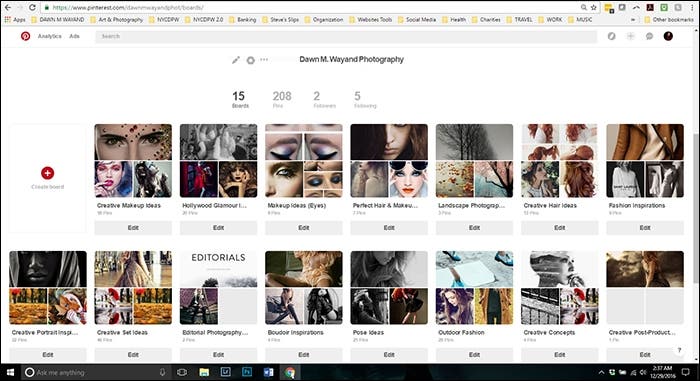Image resolution: width=700 pixels, height=381 pixels.
Task: Open Word from the taskbar
Action: [x=268, y=372]
